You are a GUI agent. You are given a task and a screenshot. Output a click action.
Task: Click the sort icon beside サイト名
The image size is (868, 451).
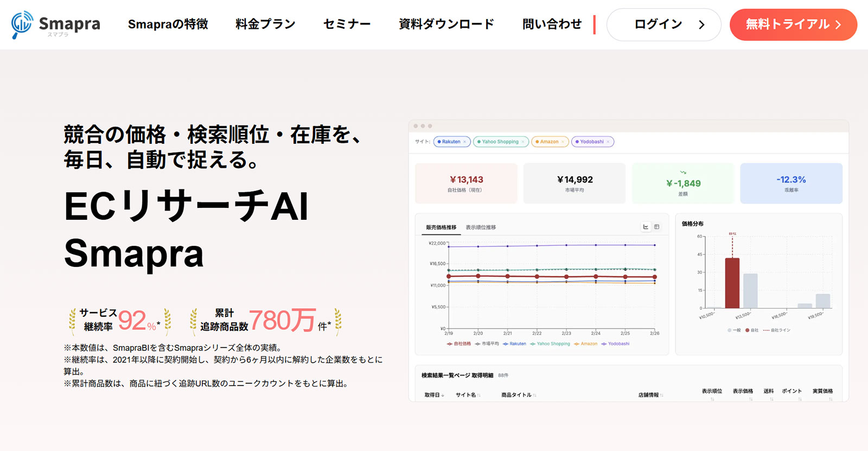(479, 395)
